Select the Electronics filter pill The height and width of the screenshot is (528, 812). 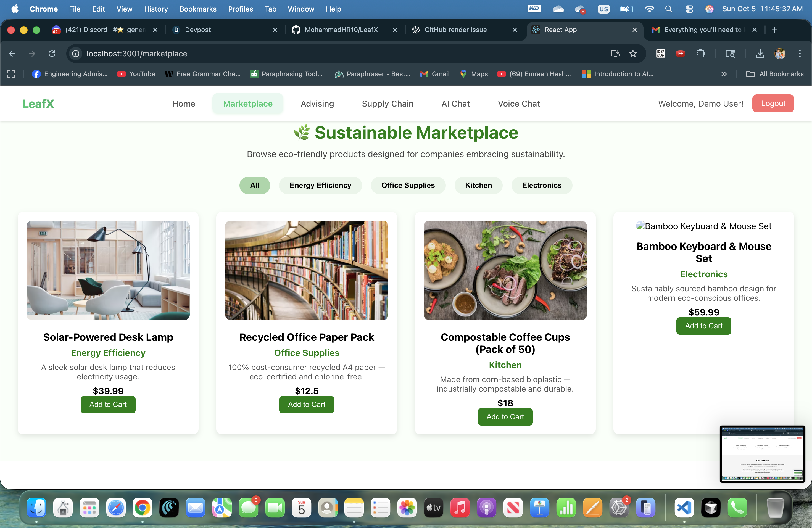coord(541,185)
